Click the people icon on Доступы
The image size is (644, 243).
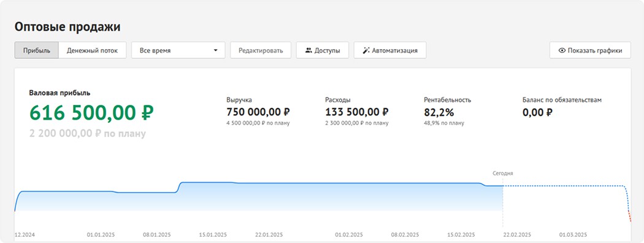pyautogui.click(x=309, y=50)
